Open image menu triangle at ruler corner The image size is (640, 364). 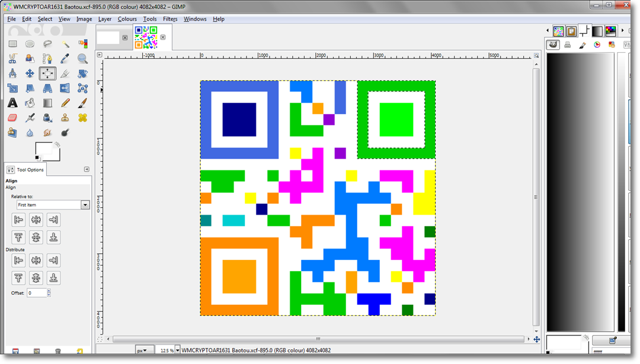(x=100, y=54)
